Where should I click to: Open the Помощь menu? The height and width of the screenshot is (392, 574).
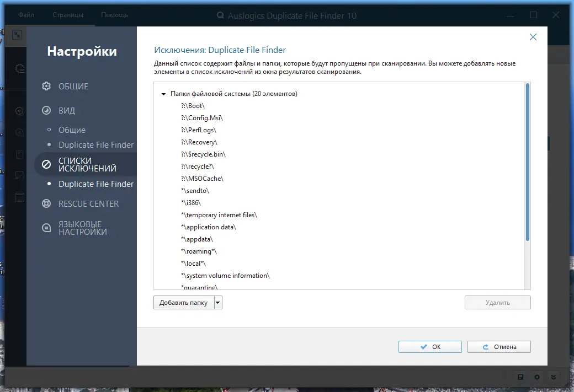click(115, 15)
